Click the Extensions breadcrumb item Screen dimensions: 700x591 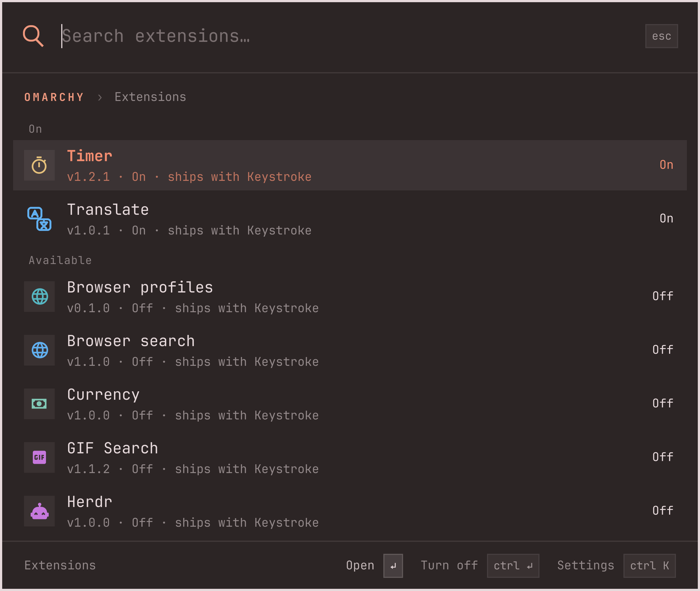pyautogui.click(x=150, y=97)
